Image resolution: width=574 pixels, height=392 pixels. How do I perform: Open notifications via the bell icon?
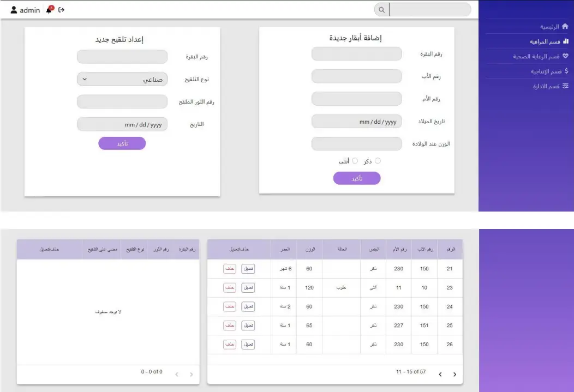48,10
